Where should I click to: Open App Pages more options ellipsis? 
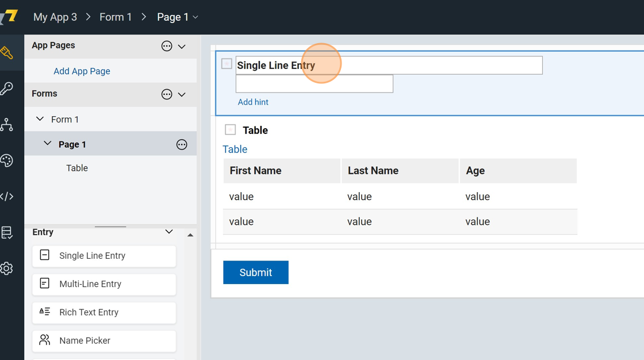point(167,46)
